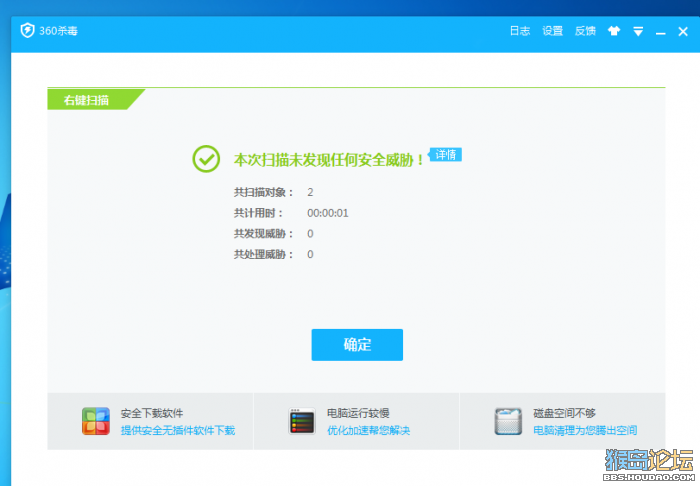
Task: Click the 360杀毒 title text
Action: click(58, 31)
